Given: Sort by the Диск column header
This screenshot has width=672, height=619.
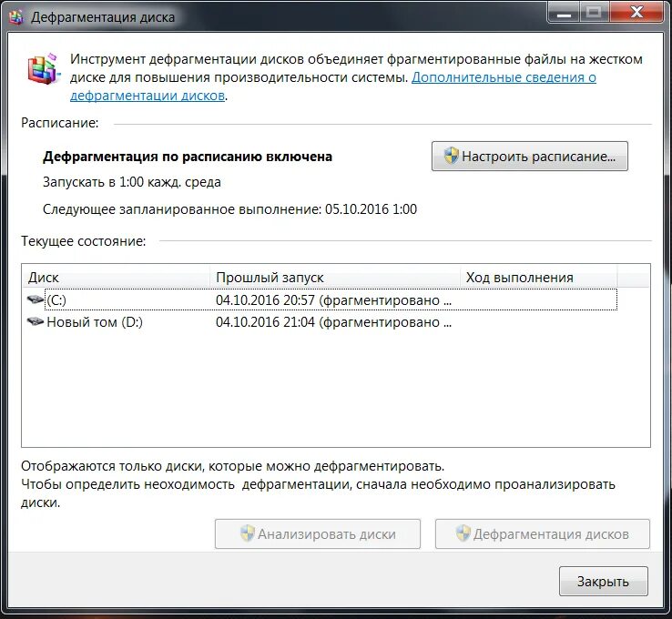Looking at the screenshot, I should click(x=116, y=277).
